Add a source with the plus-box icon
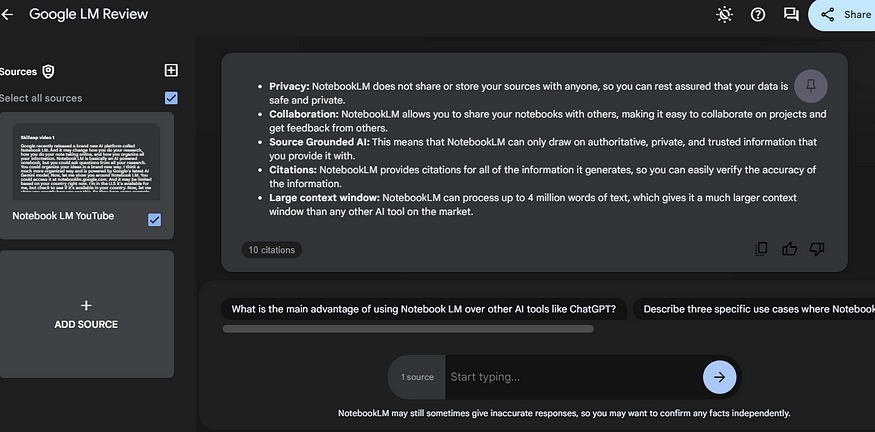875x432 pixels. click(171, 70)
